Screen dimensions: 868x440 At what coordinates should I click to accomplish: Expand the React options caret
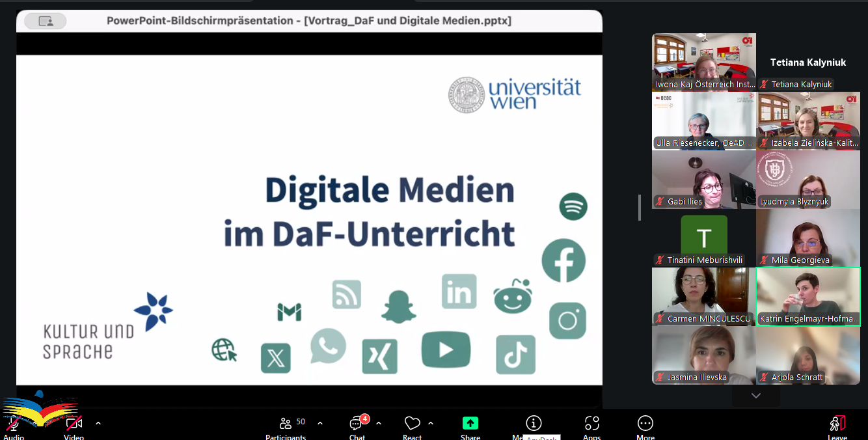click(431, 423)
